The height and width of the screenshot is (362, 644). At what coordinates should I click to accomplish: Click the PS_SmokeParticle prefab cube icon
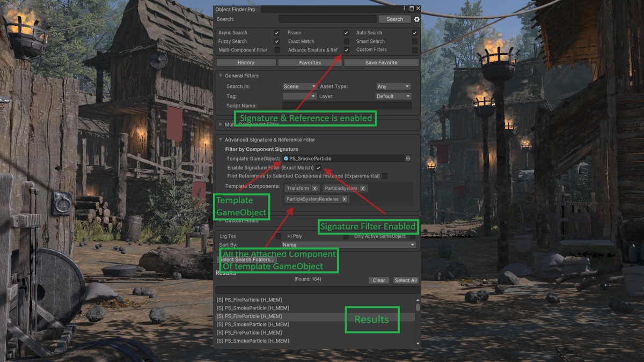click(x=286, y=158)
